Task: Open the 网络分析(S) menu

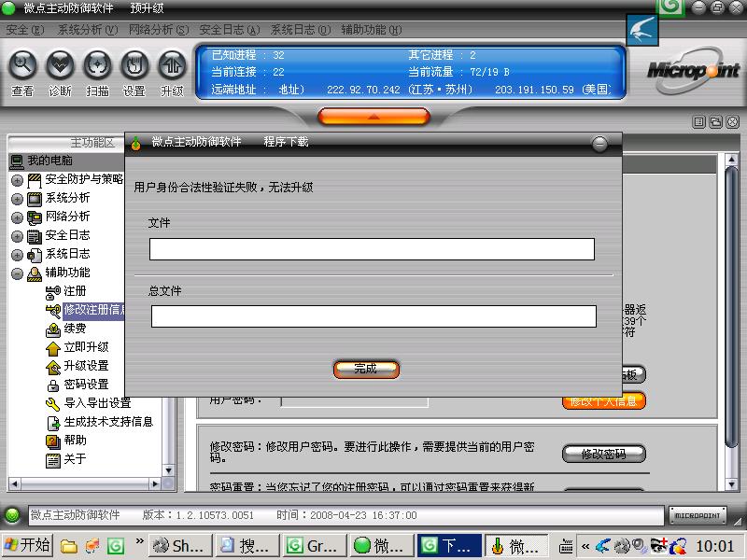Action: click(x=159, y=30)
